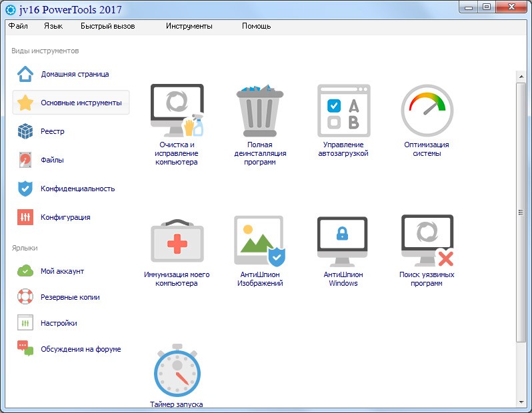Click the vertical scrollbar thumb
The width and height of the screenshot is (532, 413).
[521, 212]
